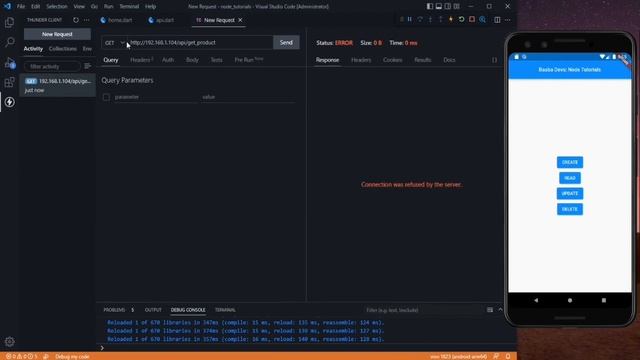Open the Extensions view
This screenshot has height=360, width=640.
[9, 82]
